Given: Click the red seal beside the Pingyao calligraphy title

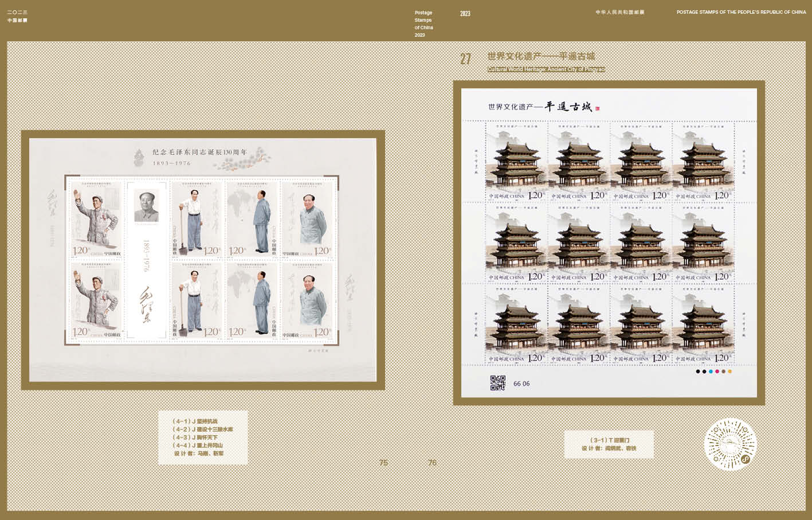Looking at the screenshot, I should pos(597,108).
